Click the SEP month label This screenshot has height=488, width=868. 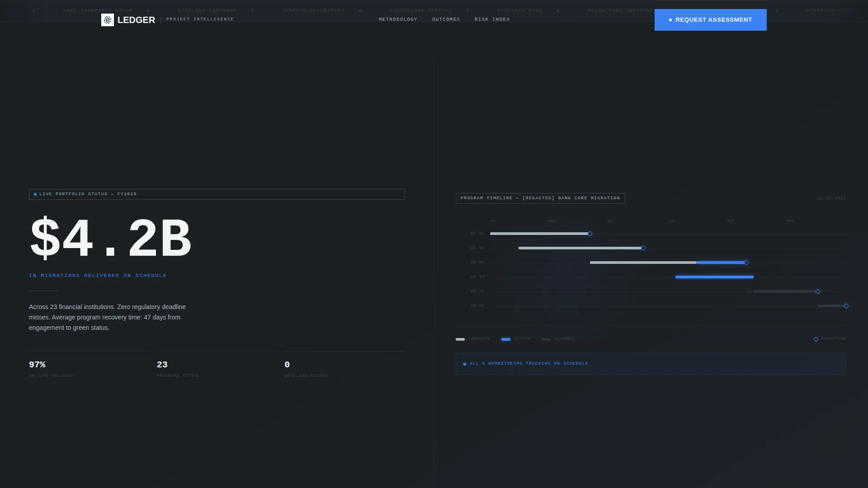[731, 221]
